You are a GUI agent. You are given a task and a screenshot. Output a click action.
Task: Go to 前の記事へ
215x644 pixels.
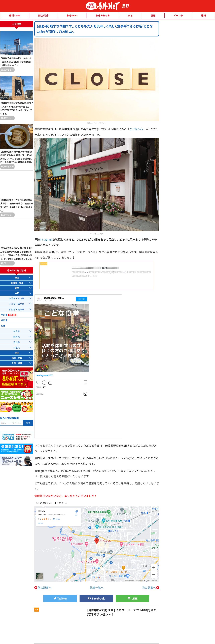tap(45, 588)
